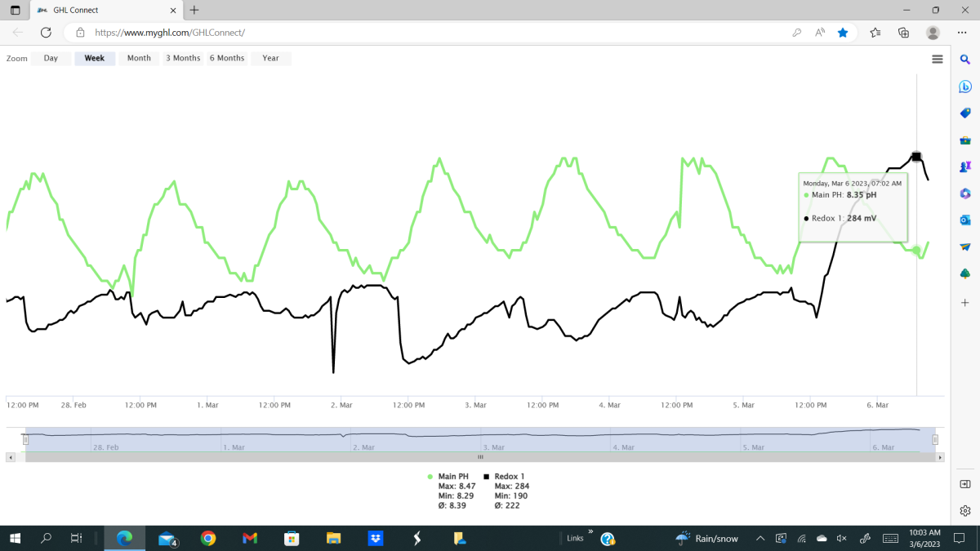Select the Week zoom range
Viewport: 980px width, 551px height.
(x=95, y=58)
